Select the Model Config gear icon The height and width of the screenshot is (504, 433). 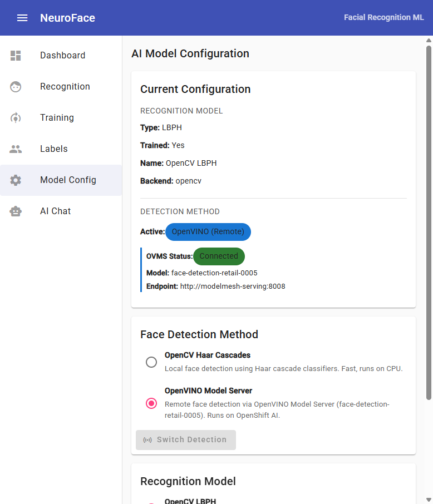[16, 180]
